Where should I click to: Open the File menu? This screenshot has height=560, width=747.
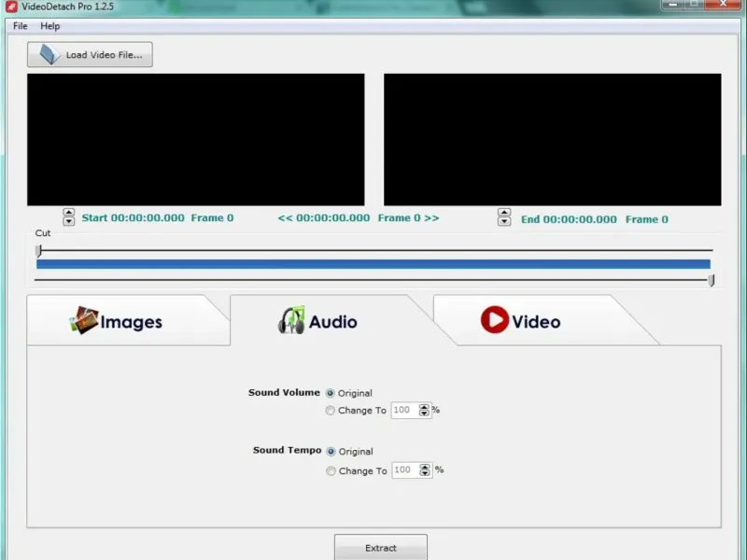pyautogui.click(x=20, y=26)
